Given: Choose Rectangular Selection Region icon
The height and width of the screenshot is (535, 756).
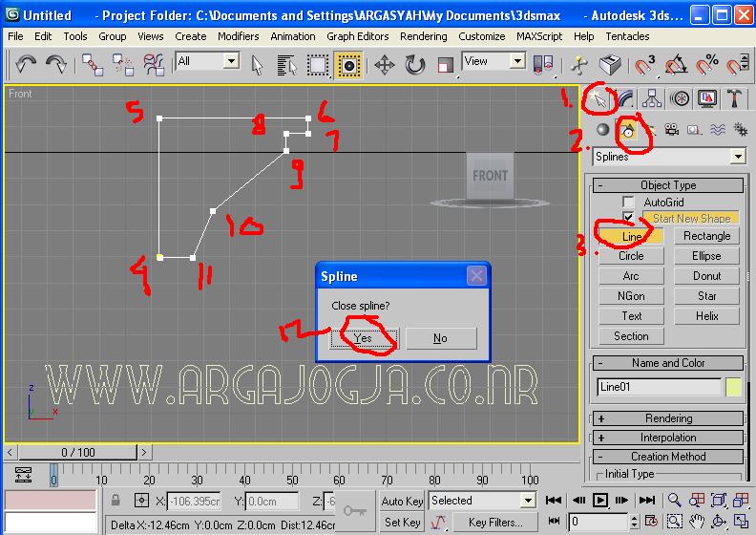Looking at the screenshot, I should coord(318,65).
